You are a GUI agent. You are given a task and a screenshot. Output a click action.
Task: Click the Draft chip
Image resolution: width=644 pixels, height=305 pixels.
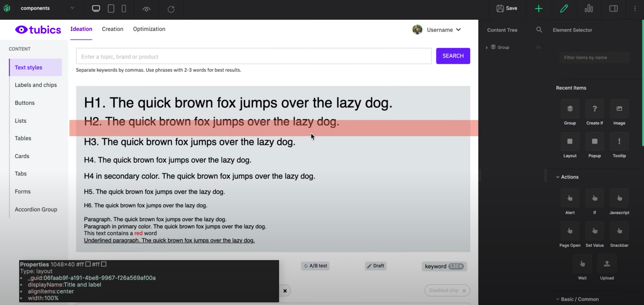(x=376, y=266)
